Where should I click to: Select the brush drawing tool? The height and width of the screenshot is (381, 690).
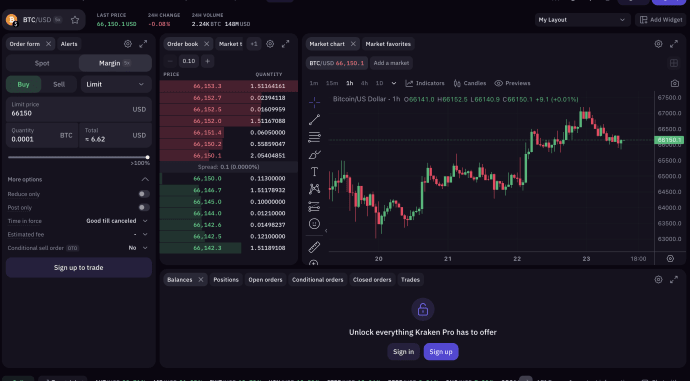click(314, 154)
